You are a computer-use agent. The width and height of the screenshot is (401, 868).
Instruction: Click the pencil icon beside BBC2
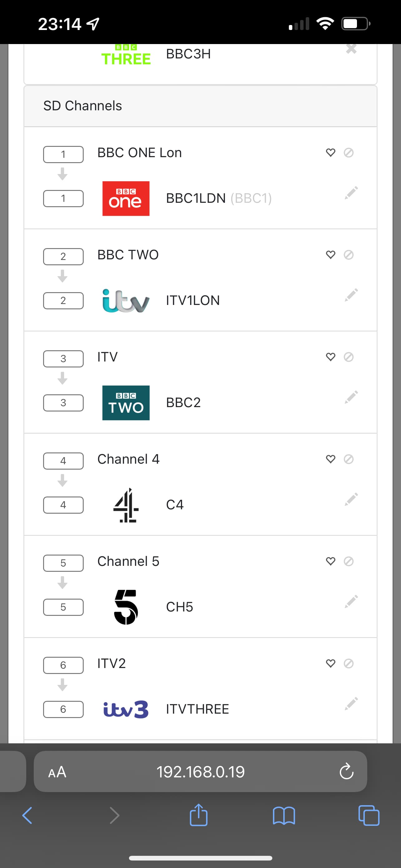tap(351, 397)
